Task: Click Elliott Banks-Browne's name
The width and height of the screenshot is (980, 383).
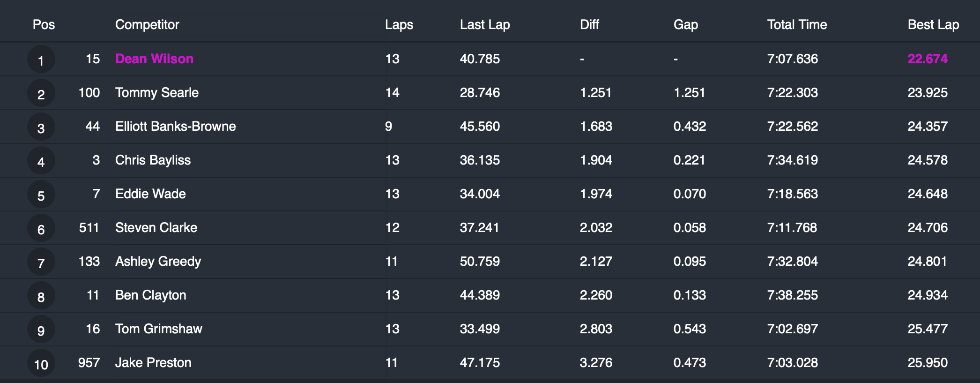Action: (176, 126)
